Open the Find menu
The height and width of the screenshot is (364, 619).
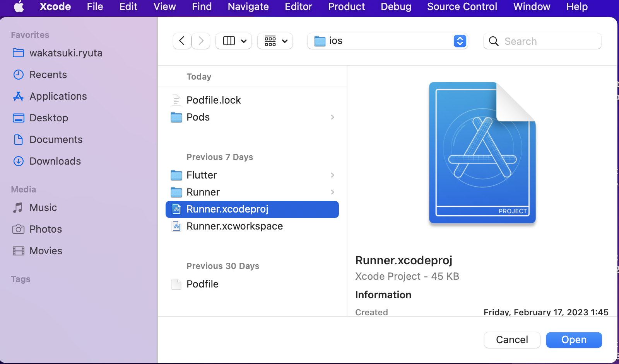(x=202, y=7)
